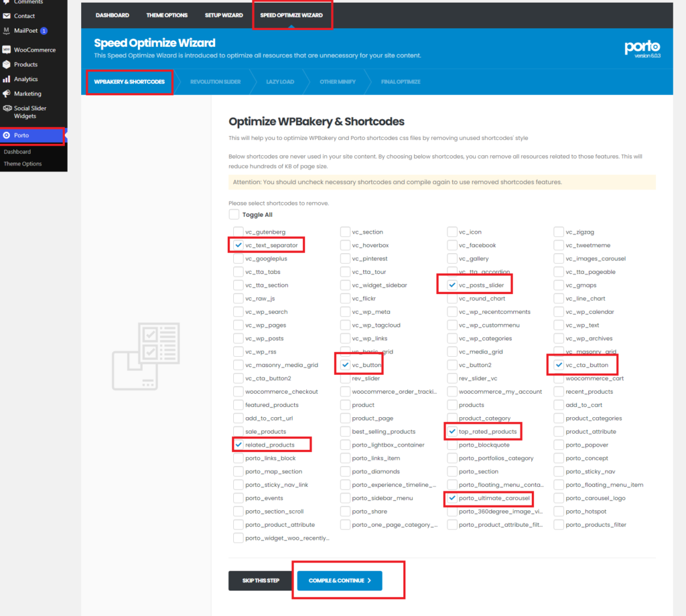This screenshot has width=686, height=616.
Task: Check the porto_hotspot checkbox
Action: tap(559, 512)
